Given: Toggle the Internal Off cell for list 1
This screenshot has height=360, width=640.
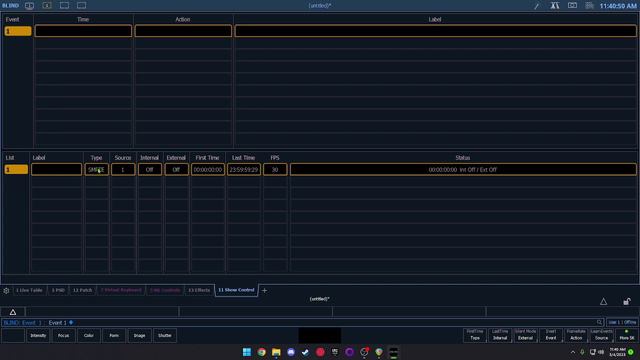Looking at the screenshot, I should tap(149, 169).
